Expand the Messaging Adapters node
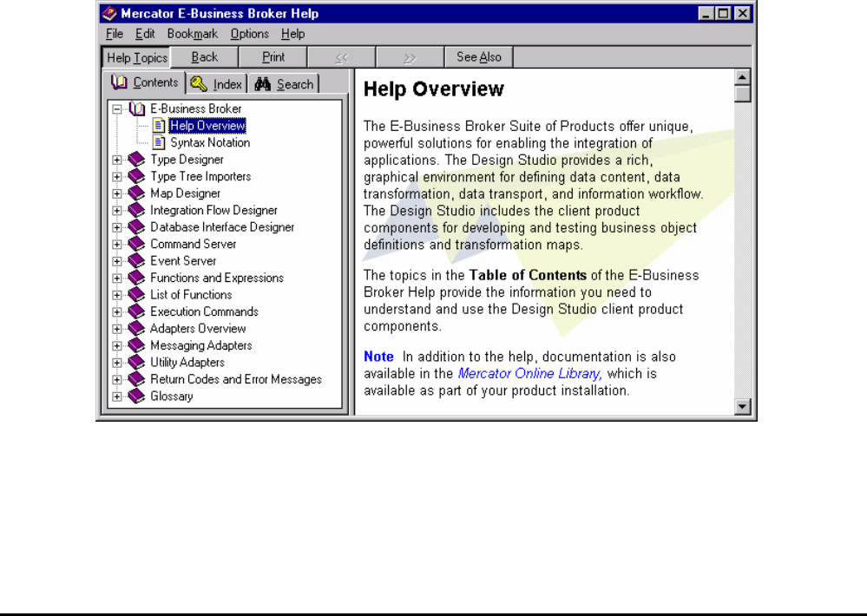This screenshot has height=616, width=867. [x=116, y=345]
